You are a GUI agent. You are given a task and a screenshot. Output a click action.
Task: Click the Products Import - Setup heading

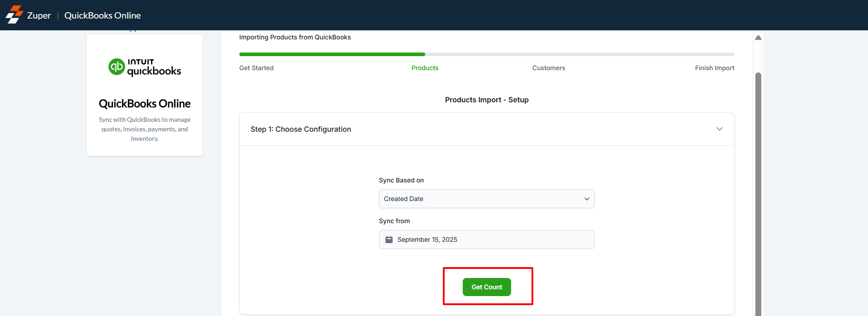(487, 100)
